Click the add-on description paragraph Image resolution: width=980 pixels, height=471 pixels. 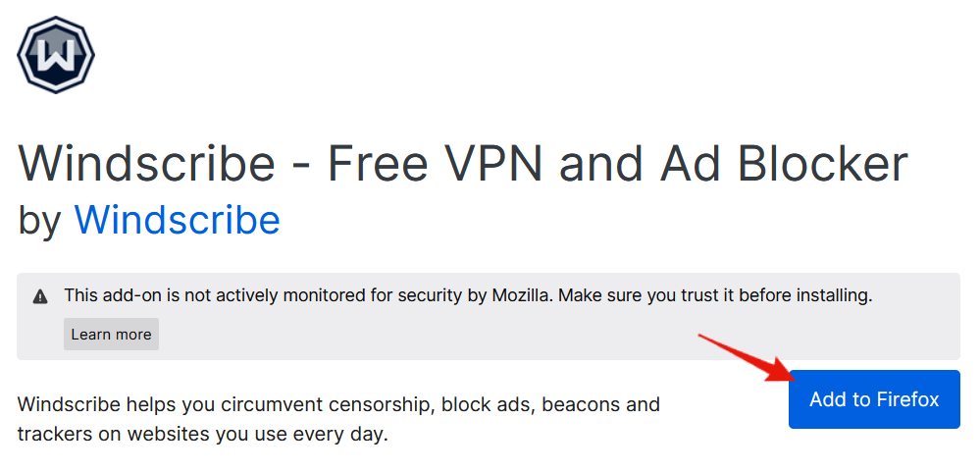338,418
